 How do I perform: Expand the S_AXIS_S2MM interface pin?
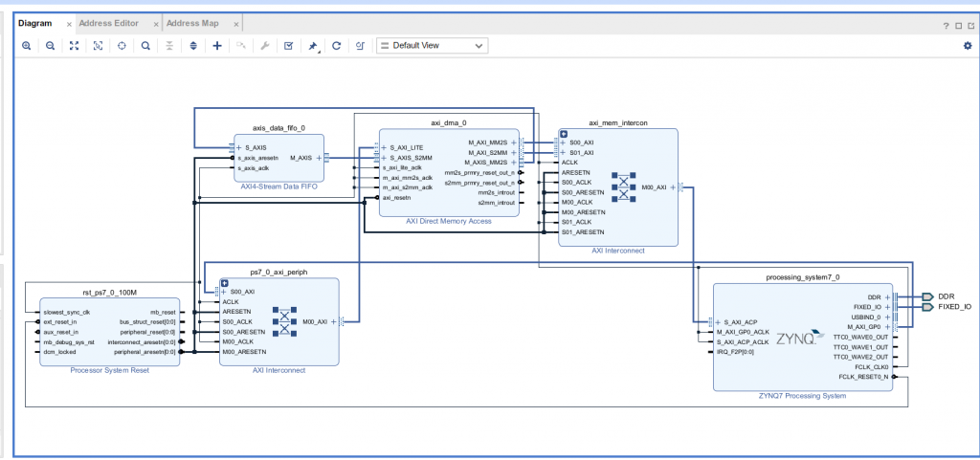pos(384,158)
